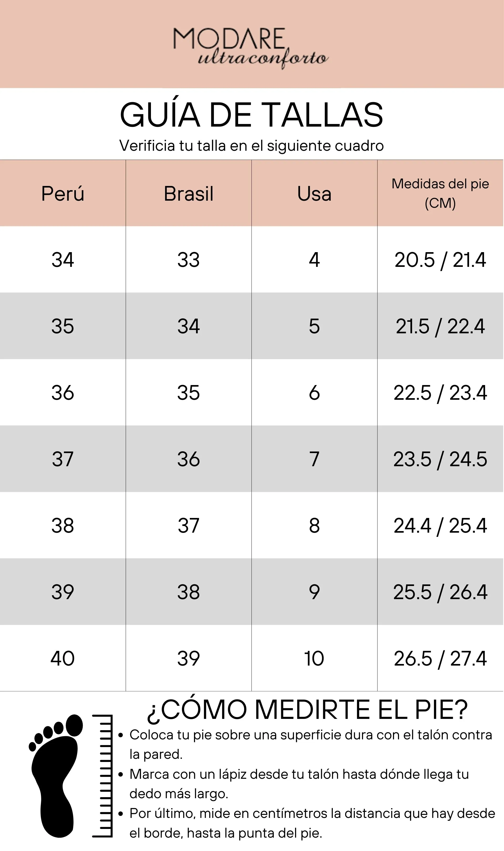Click US size 10 cell
504x851 pixels.
point(314,658)
